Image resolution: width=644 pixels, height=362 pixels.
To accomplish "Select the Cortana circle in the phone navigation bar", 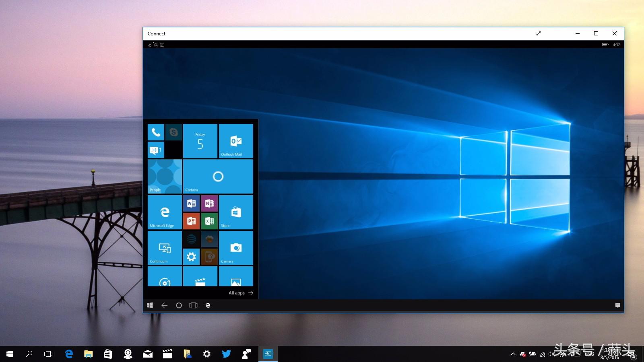I will click(x=179, y=305).
